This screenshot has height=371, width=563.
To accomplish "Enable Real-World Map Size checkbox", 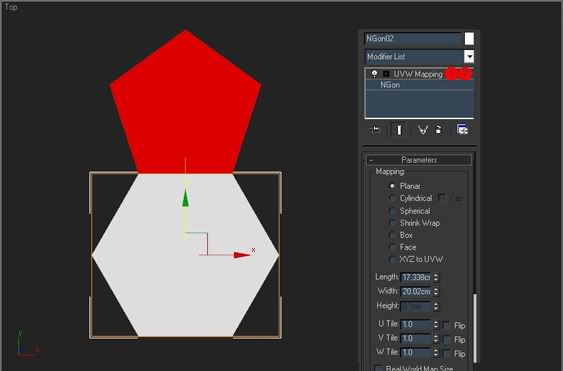I will click(x=378, y=368).
